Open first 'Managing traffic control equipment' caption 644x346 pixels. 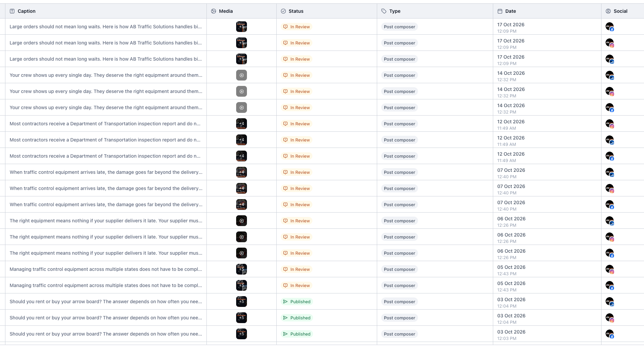[106, 269]
